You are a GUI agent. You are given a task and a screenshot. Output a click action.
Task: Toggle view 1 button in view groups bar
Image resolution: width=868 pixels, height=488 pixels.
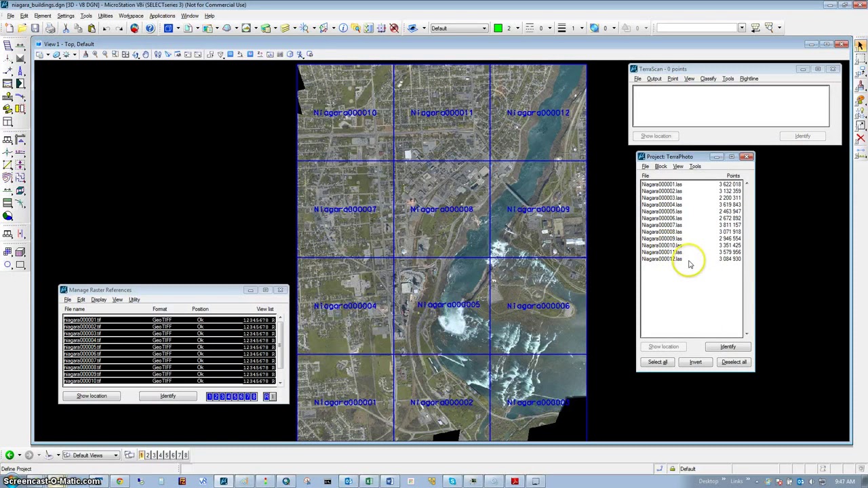(x=141, y=455)
